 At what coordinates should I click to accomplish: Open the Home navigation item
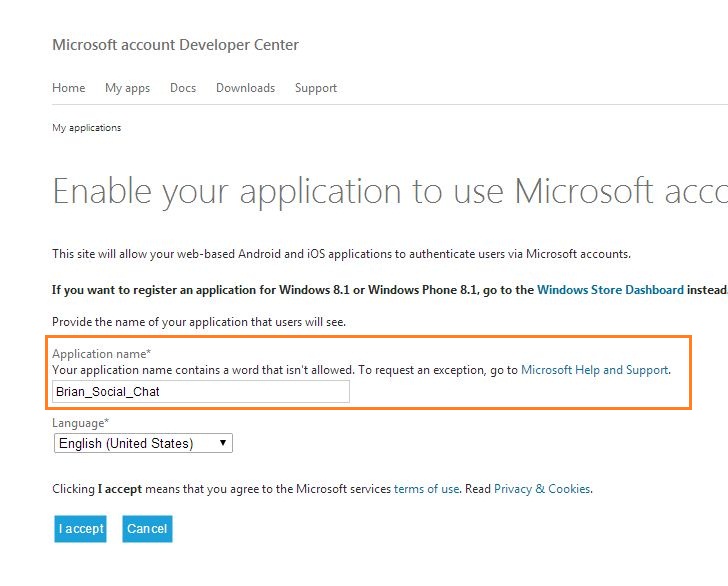(69, 88)
